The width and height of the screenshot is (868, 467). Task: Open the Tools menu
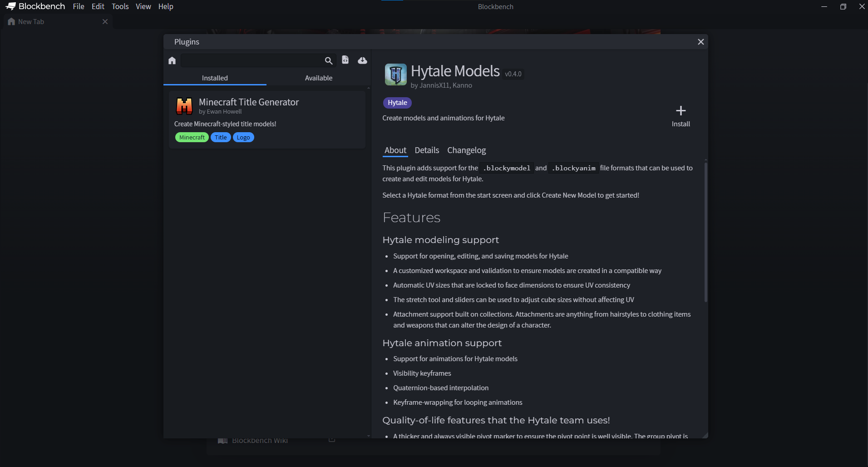coord(120,6)
